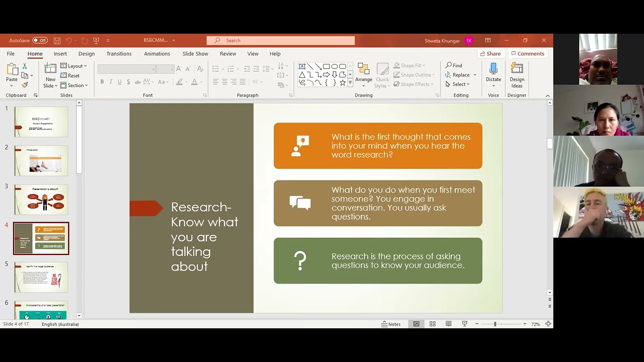Fit slide to current window
Screen dimensions: 644x362
[548, 324]
